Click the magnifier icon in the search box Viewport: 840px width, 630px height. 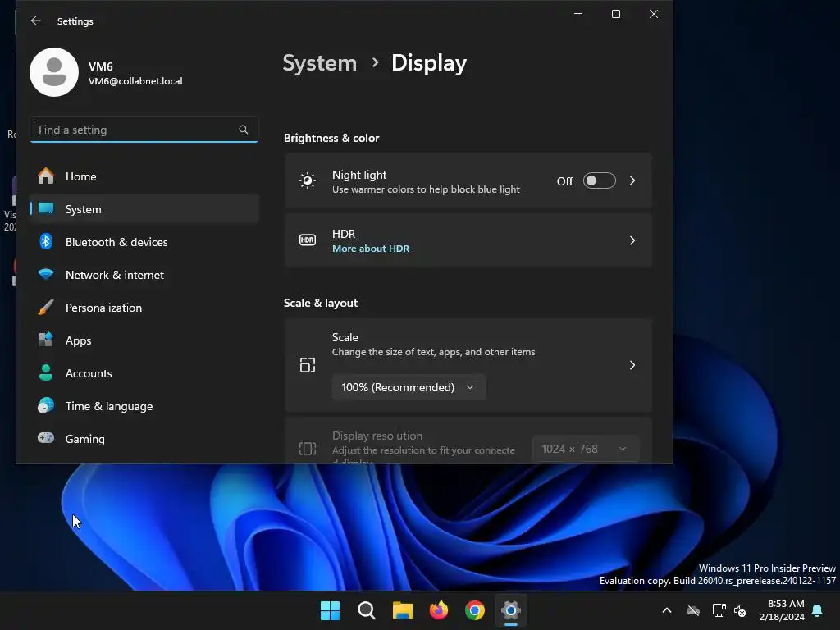[243, 130]
